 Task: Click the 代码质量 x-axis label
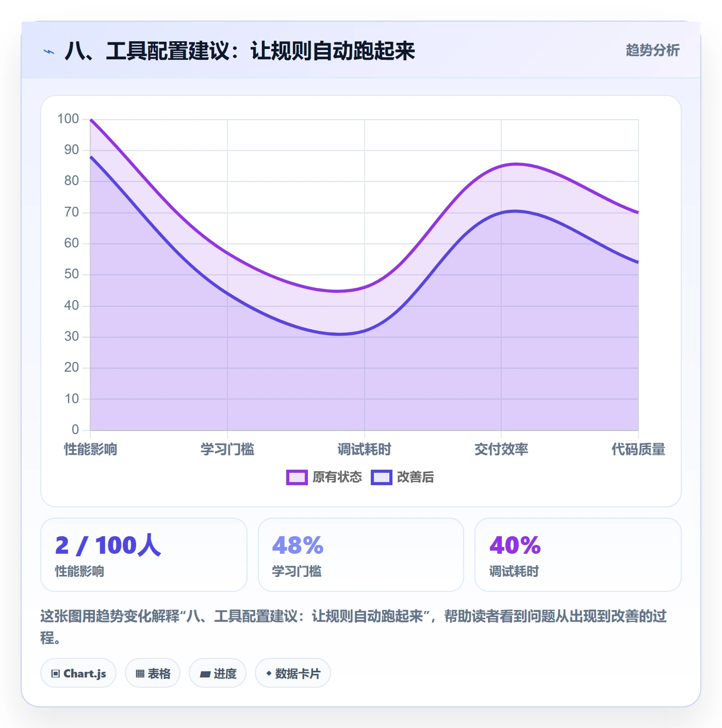638,449
